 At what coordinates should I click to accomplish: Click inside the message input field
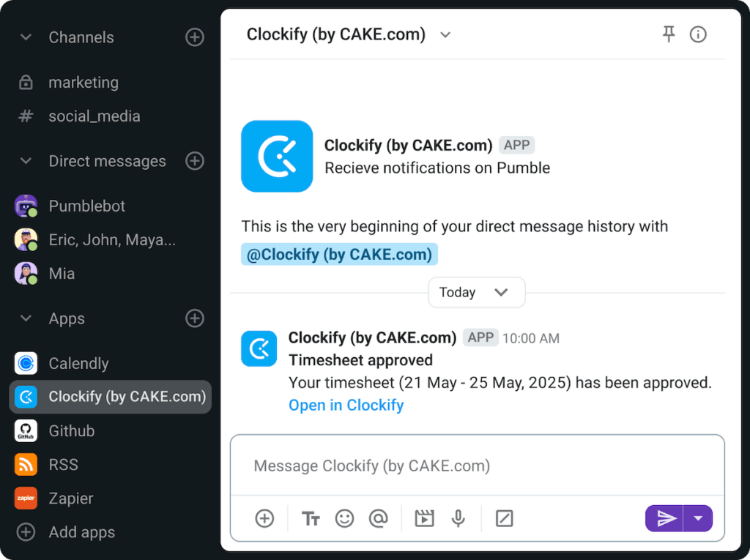pyautogui.click(x=477, y=466)
